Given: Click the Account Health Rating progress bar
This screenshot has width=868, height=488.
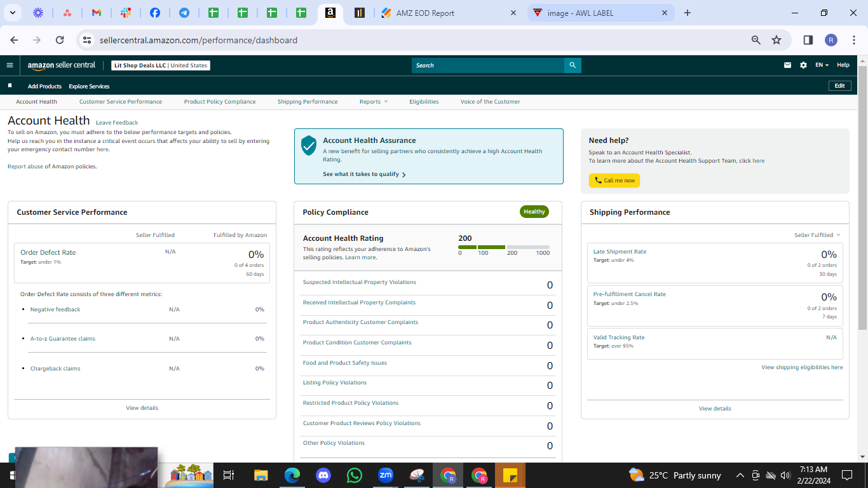Looking at the screenshot, I should tap(504, 247).
